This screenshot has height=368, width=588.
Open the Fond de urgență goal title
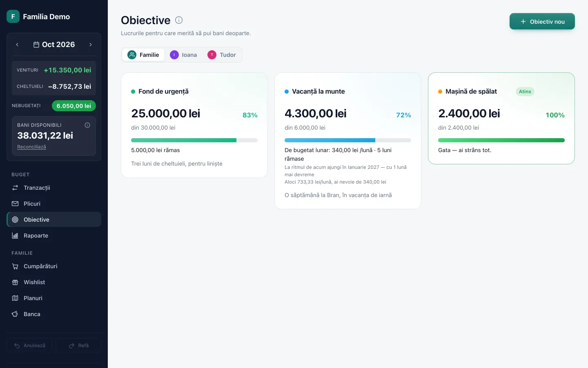163,92
